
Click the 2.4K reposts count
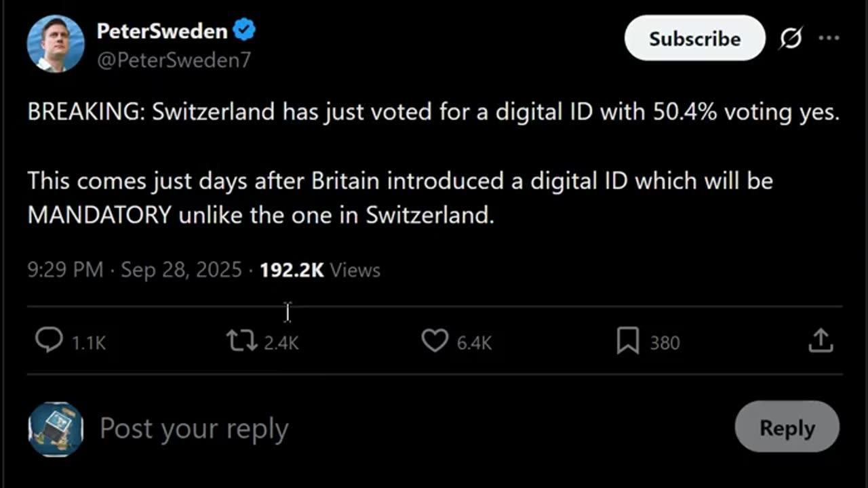tap(281, 343)
